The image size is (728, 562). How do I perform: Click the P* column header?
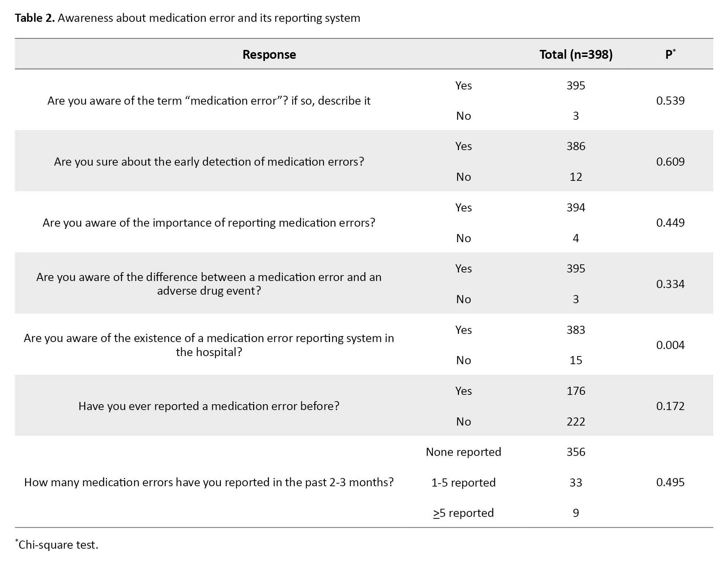(670, 54)
